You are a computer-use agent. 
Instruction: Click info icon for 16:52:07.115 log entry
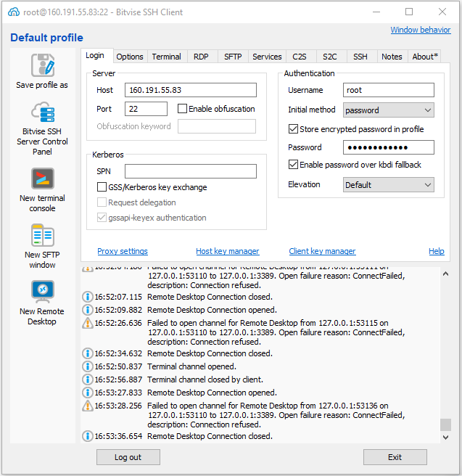[x=88, y=297]
